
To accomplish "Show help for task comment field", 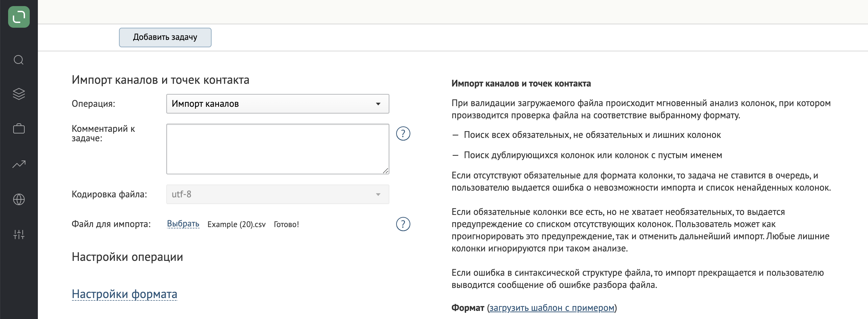I will pyautogui.click(x=403, y=133).
